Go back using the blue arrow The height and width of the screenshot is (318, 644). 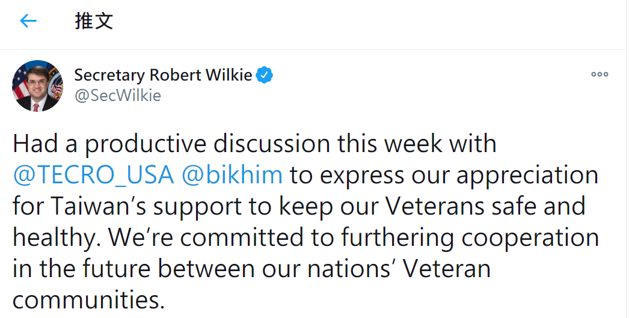(x=28, y=20)
